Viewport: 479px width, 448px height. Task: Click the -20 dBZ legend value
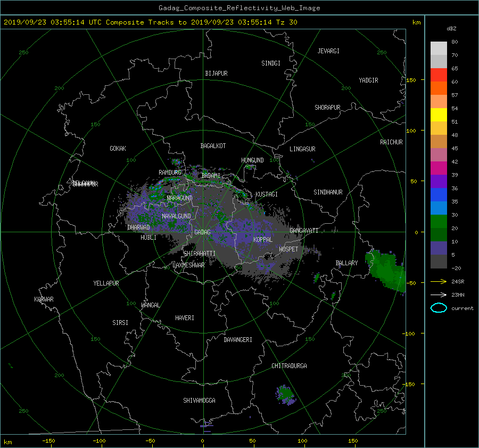456,268
